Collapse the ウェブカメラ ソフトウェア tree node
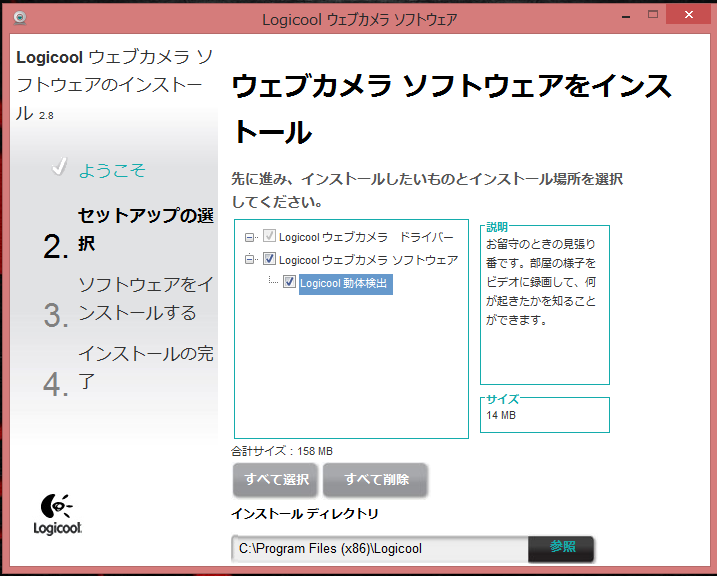This screenshot has width=717, height=576. point(249,259)
